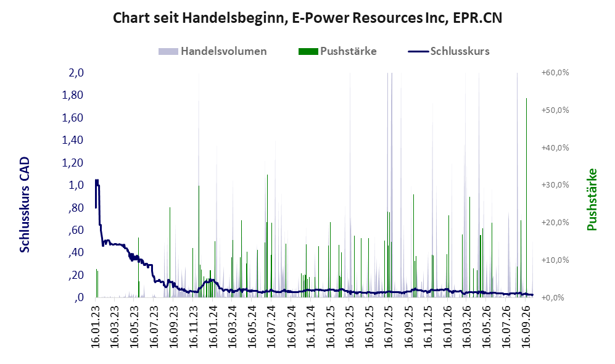Image resolution: width=615 pixels, height=364 pixels.
Task: Click the +50,0% right axis label
Action: tap(555, 110)
